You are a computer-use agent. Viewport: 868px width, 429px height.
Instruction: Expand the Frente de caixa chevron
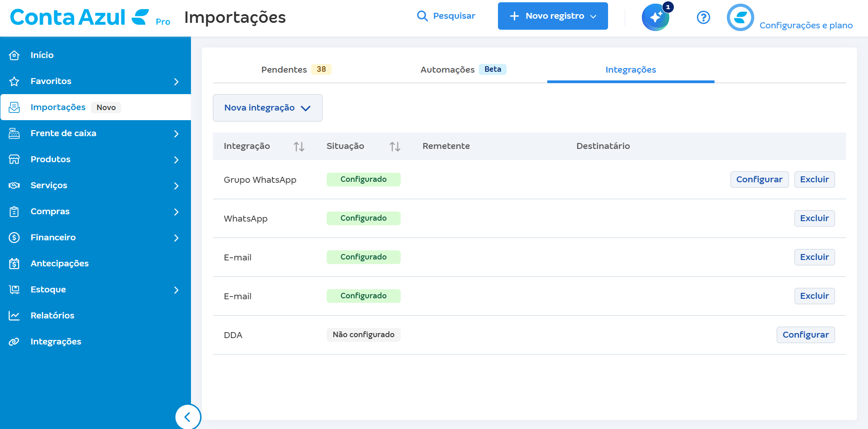coord(176,134)
